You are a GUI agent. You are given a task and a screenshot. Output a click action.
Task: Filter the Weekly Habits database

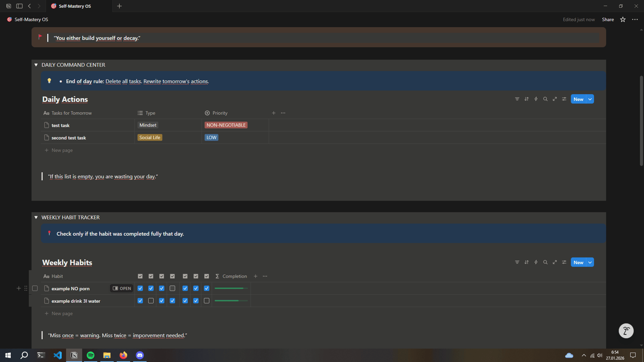517,262
